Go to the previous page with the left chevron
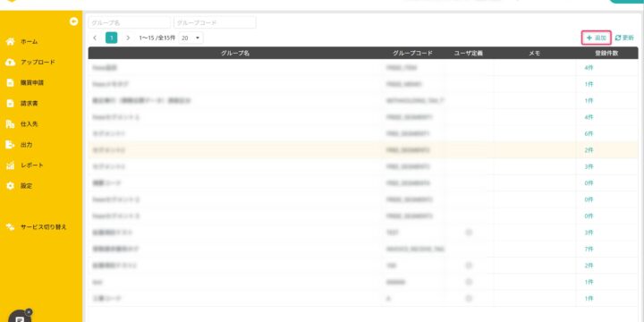This screenshot has width=644, height=322. [95, 38]
